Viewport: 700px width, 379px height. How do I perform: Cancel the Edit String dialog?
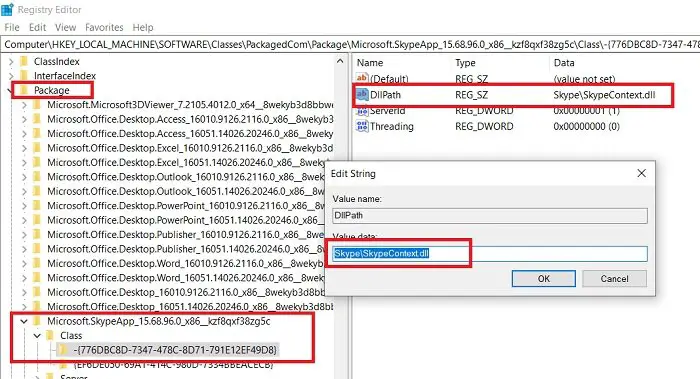[x=614, y=279]
